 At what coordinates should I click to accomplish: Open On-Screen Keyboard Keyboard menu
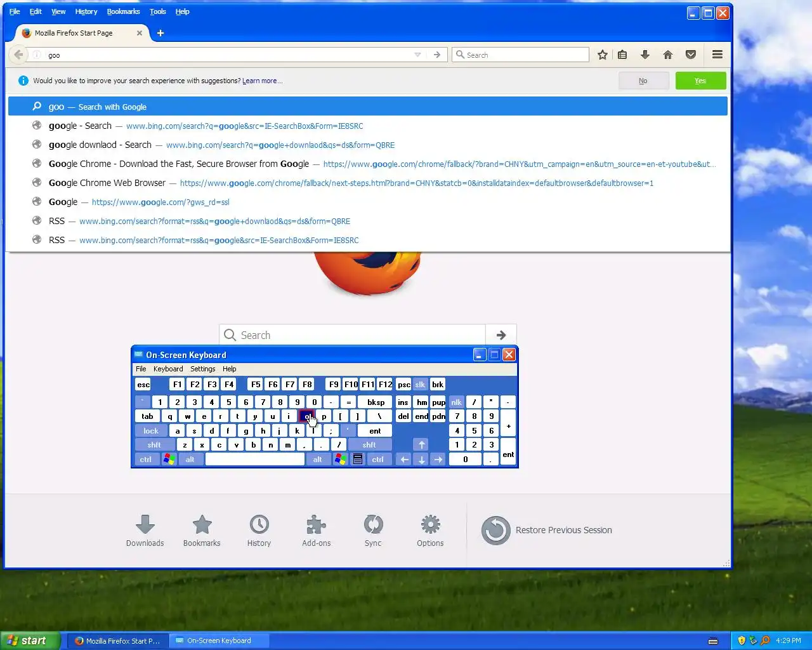(x=168, y=369)
